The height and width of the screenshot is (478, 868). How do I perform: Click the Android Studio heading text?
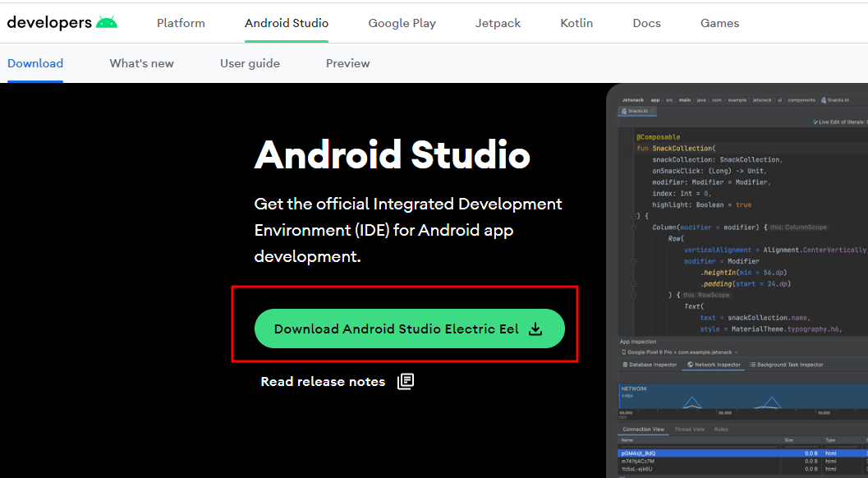[x=393, y=154]
